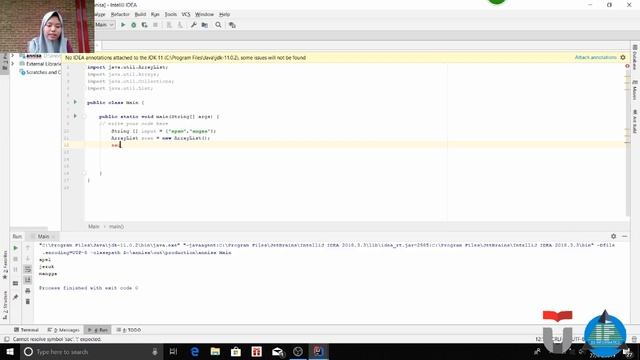
Task: Open the Structure side panel
Action: tap(5, 305)
